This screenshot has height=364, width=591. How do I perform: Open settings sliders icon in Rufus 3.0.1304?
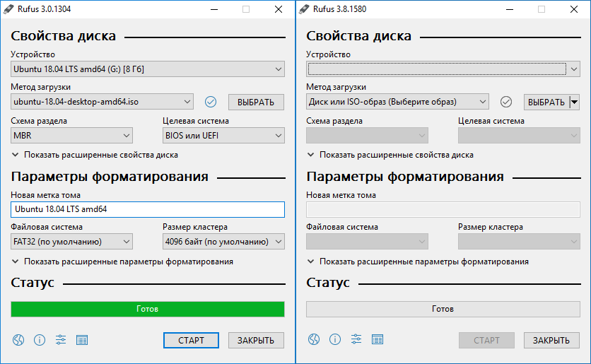(61, 340)
